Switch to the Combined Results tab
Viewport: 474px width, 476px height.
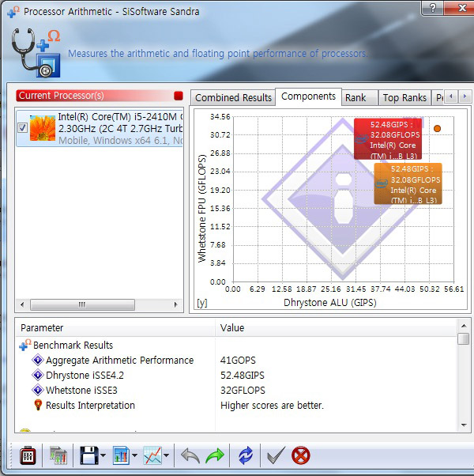(x=233, y=98)
